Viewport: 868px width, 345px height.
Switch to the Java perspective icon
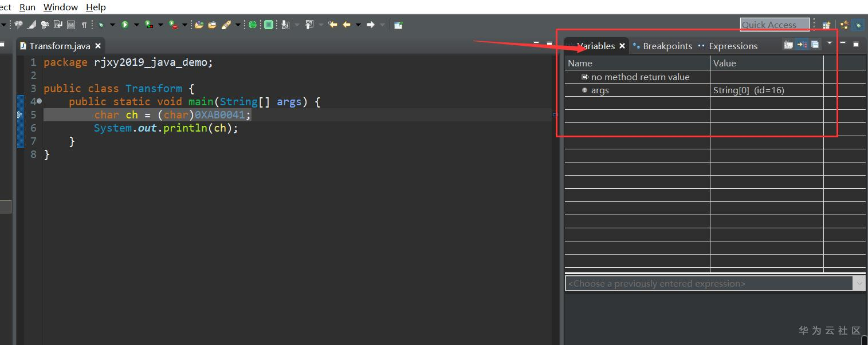tap(844, 25)
